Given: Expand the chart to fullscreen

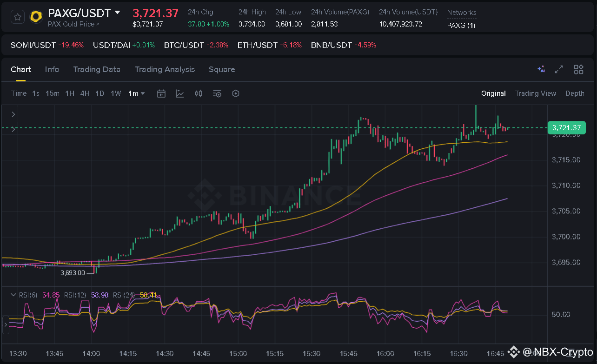Looking at the screenshot, I should click(x=559, y=69).
